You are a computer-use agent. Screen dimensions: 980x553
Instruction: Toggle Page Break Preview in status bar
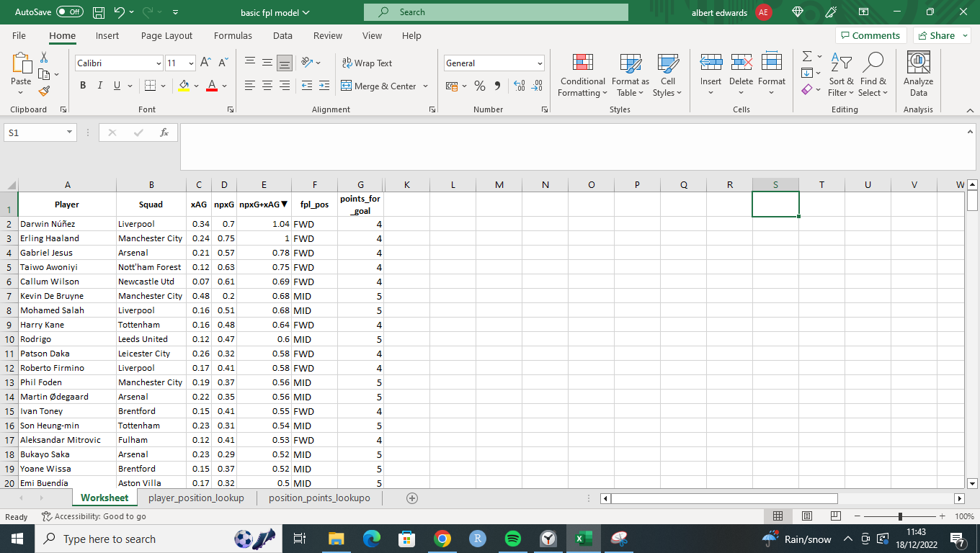(836, 516)
